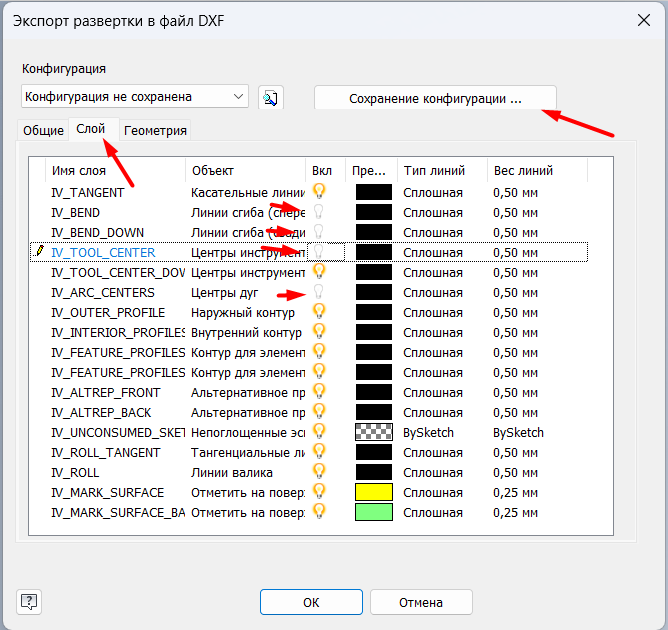Click the Имя слоя column header
This screenshot has width=668, height=630.
tap(115, 170)
